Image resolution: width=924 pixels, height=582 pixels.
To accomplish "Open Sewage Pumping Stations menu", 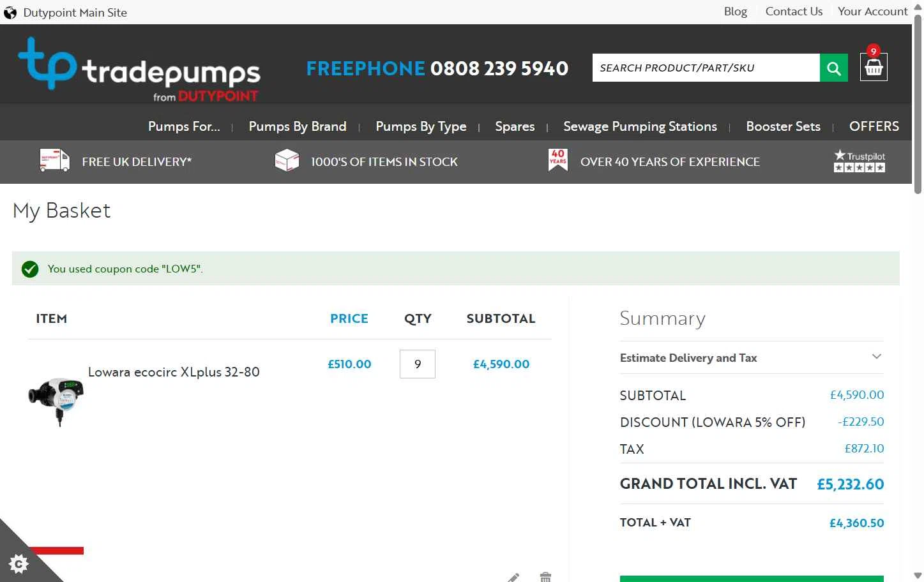I will point(640,126).
